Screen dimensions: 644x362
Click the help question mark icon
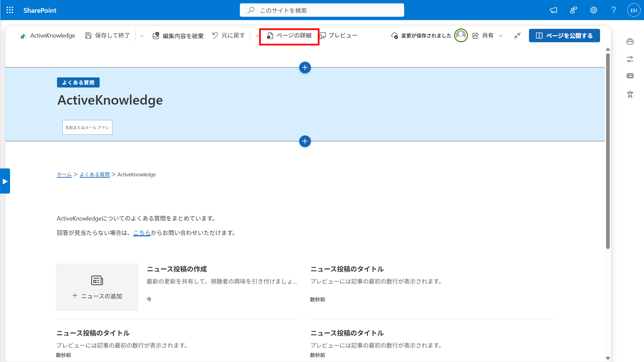tap(613, 10)
